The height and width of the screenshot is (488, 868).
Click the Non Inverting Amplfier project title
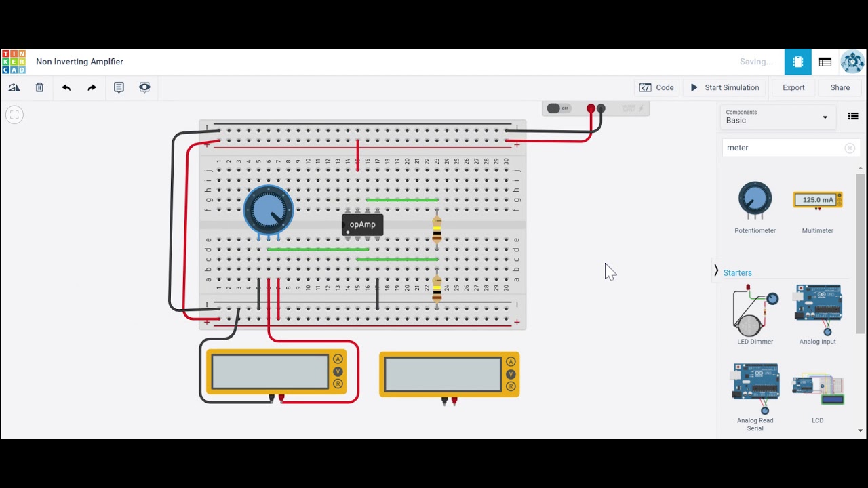tap(80, 62)
